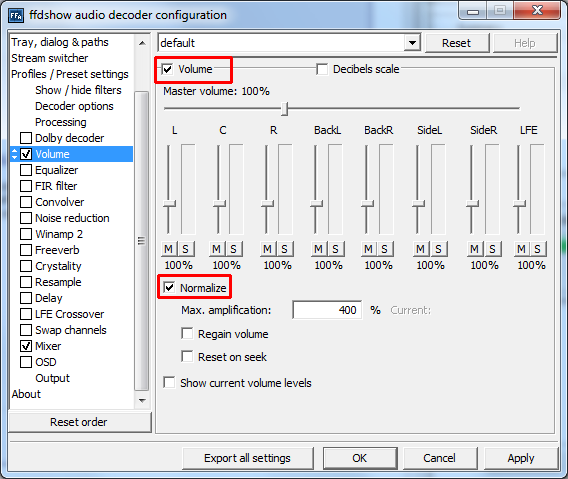Enable the OSD filter checkbox
This screenshot has width=568, height=479.
coord(26,362)
